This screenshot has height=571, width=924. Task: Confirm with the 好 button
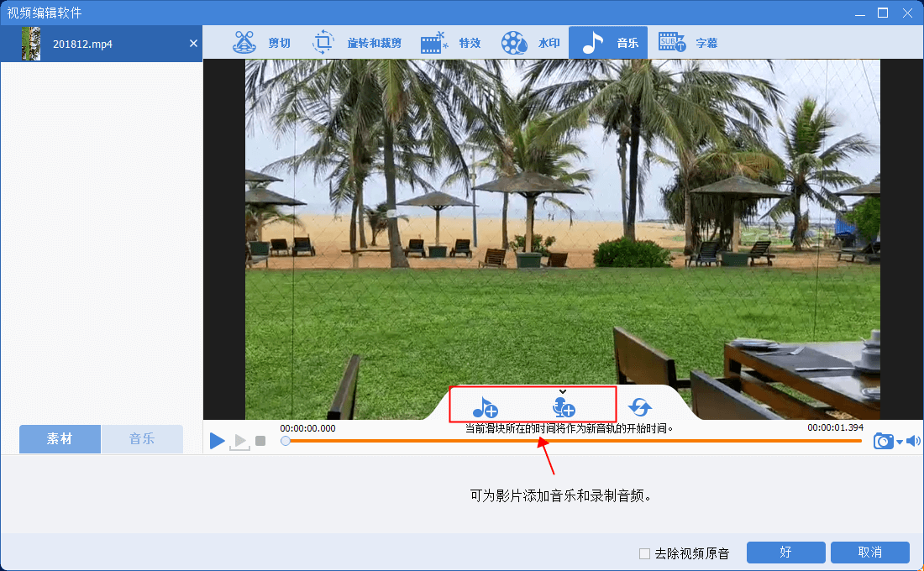(x=785, y=553)
